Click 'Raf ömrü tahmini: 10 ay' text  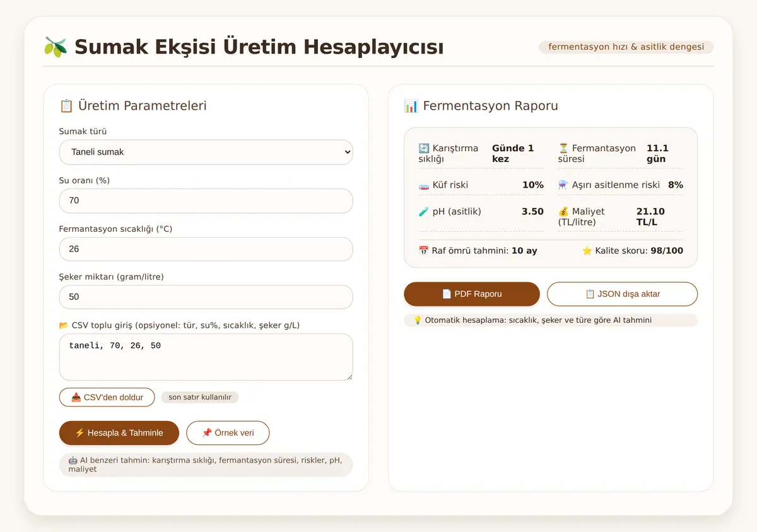pyautogui.click(x=478, y=251)
